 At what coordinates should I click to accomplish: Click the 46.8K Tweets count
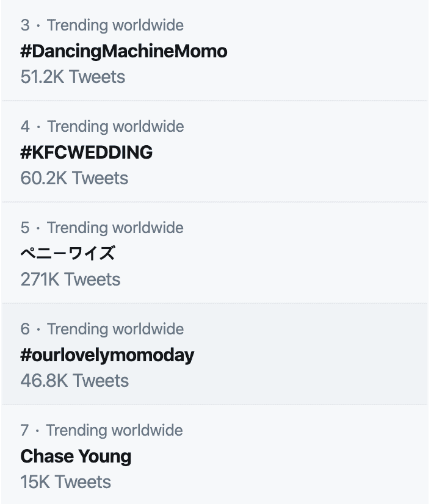tap(74, 381)
